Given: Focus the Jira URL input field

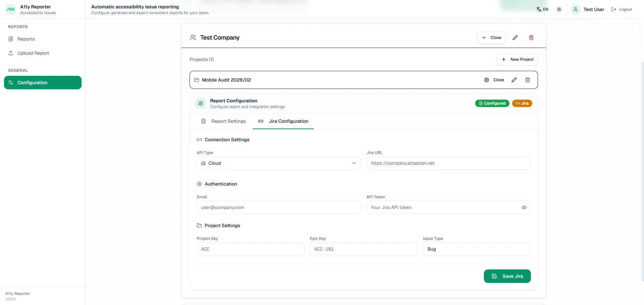Looking at the screenshot, I should tap(448, 163).
